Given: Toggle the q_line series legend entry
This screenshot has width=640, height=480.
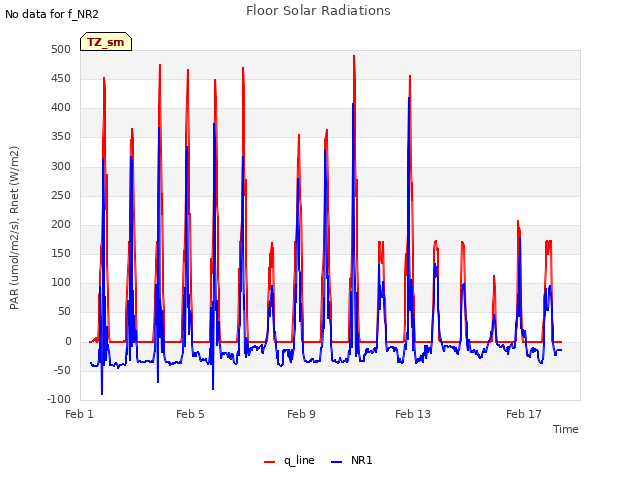Looking at the screenshot, I should pyautogui.click(x=289, y=460).
